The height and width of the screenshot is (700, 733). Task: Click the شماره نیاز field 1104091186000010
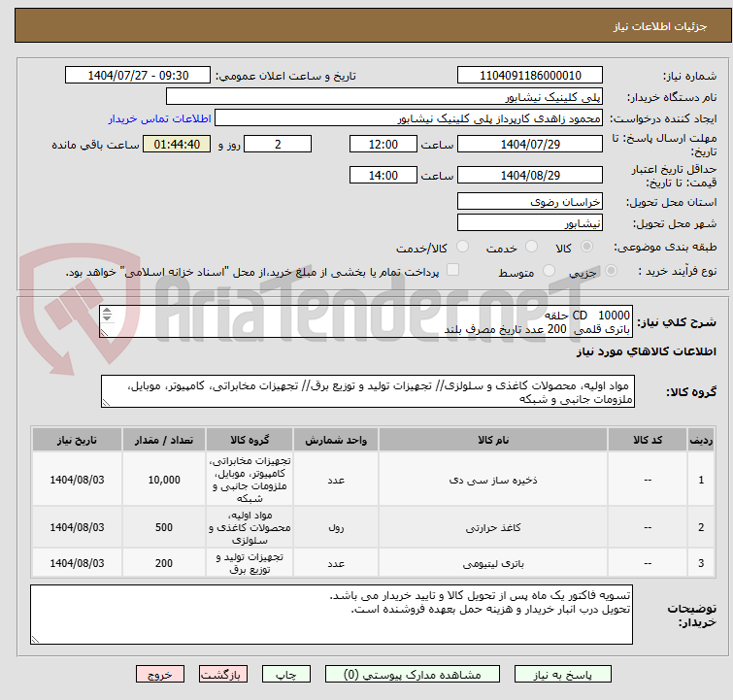(x=530, y=76)
